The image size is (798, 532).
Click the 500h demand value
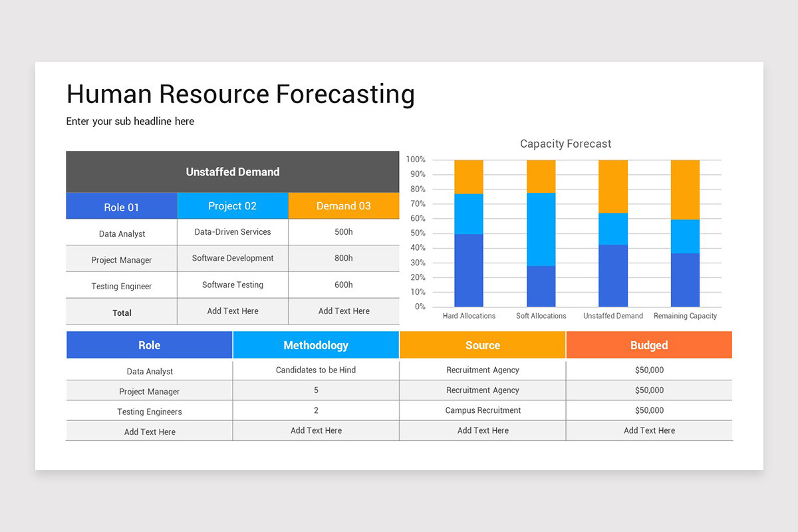pyautogui.click(x=343, y=232)
